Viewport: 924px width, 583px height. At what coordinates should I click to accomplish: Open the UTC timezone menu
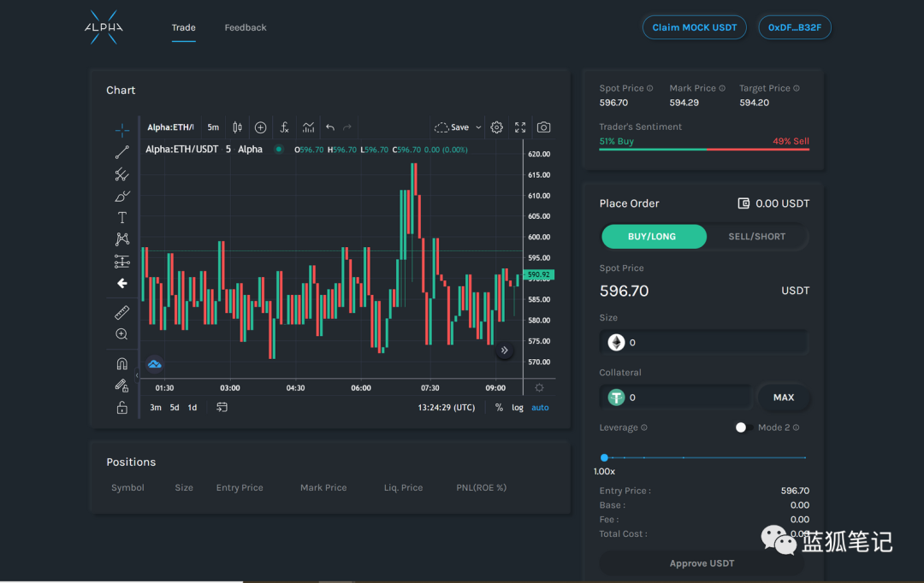(x=446, y=408)
